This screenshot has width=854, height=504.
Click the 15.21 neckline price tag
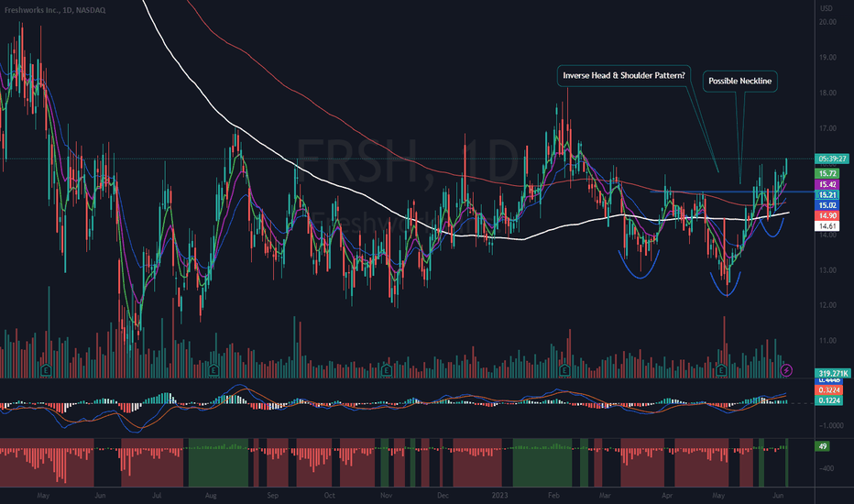coord(827,195)
